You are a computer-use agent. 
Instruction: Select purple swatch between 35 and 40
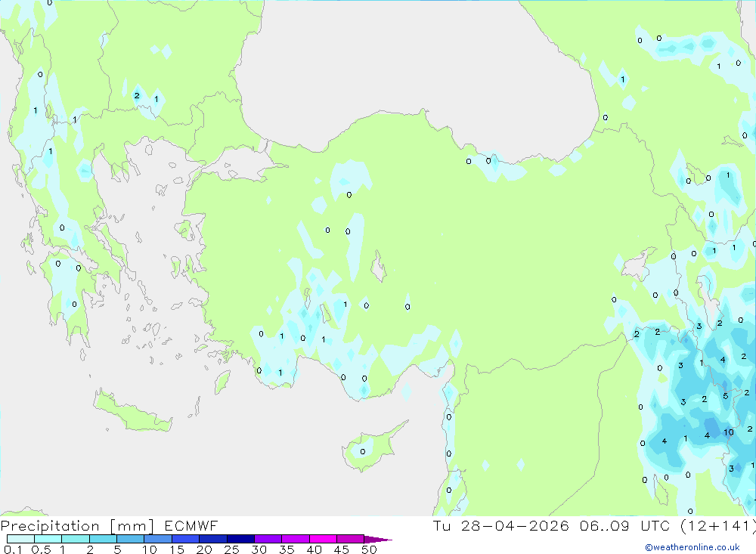click(295, 539)
